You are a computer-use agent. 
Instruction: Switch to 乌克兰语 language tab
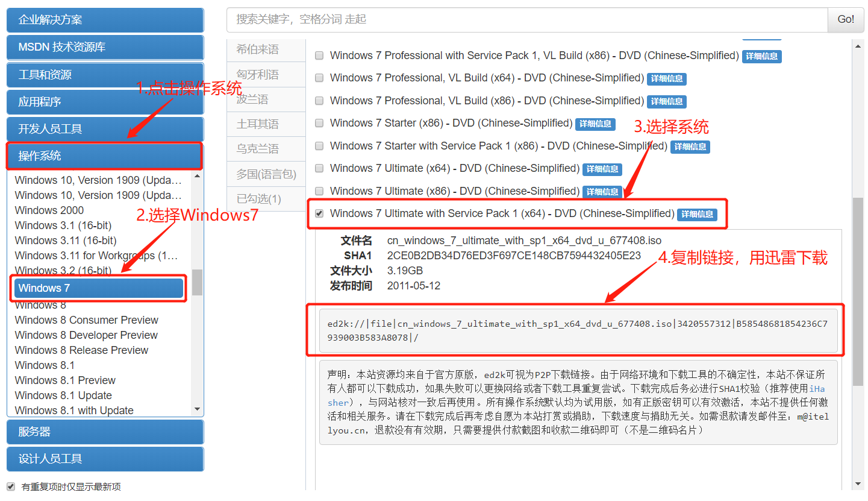point(266,149)
